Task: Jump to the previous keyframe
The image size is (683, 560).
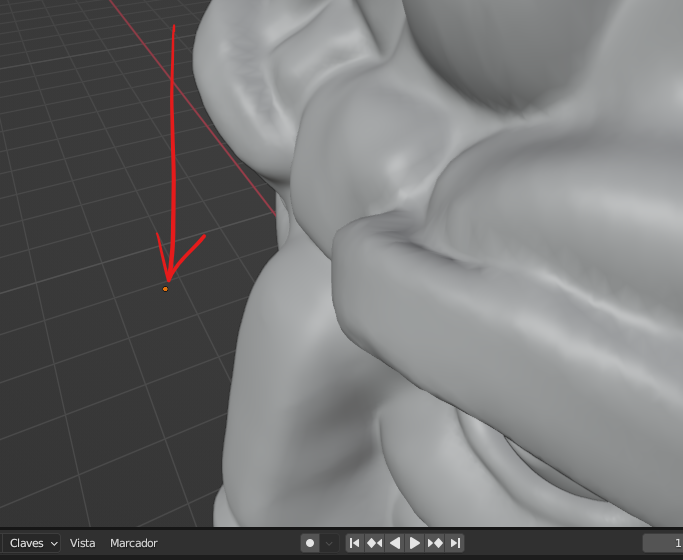Action: click(375, 543)
